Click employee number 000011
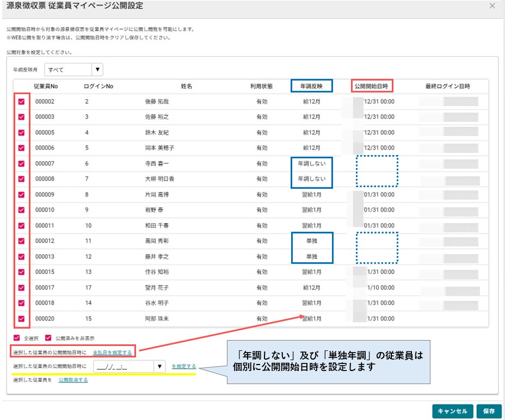The height and width of the screenshot is (420, 505). (x=45, y=225)
